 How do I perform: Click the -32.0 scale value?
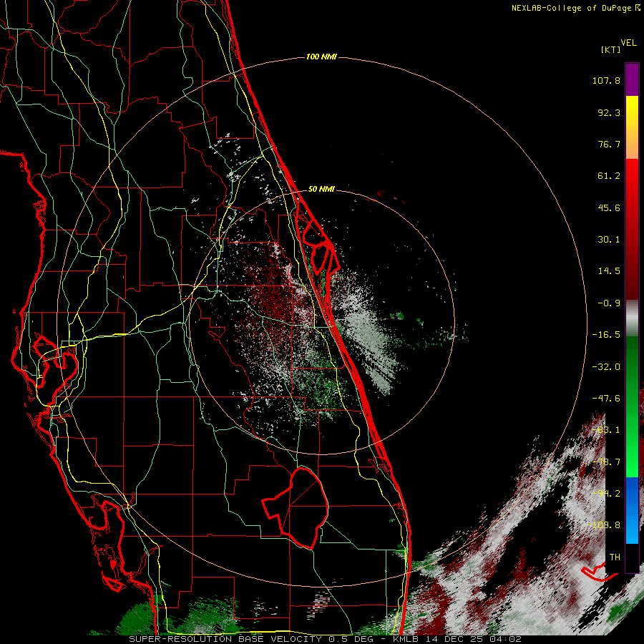[x=606, y=367]
